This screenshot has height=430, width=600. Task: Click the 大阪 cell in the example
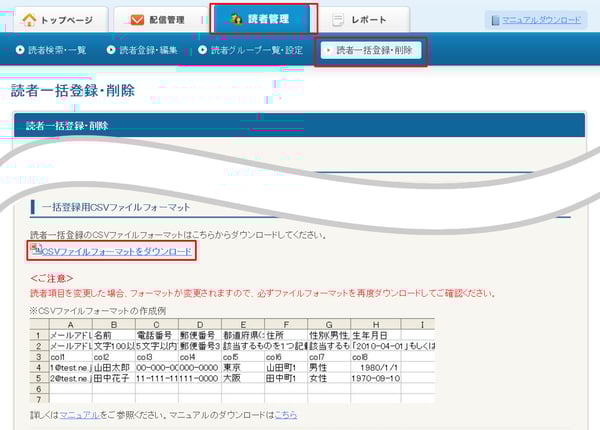point(243,378)
